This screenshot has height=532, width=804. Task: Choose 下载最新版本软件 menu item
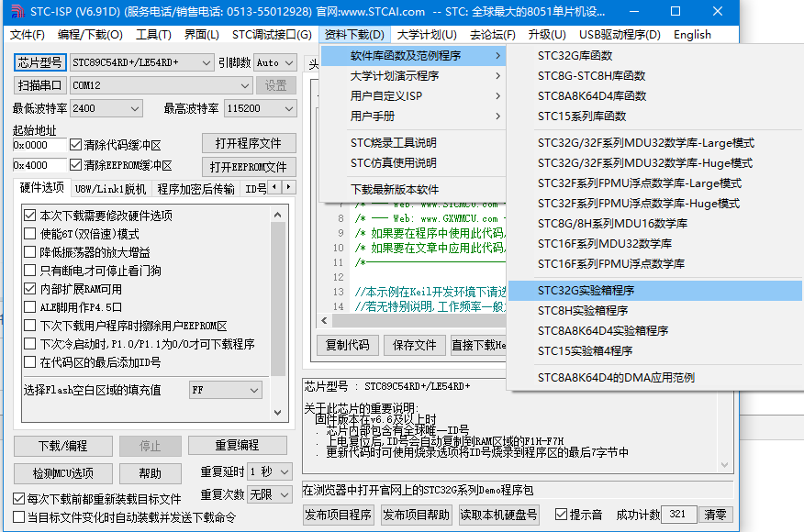413,190
